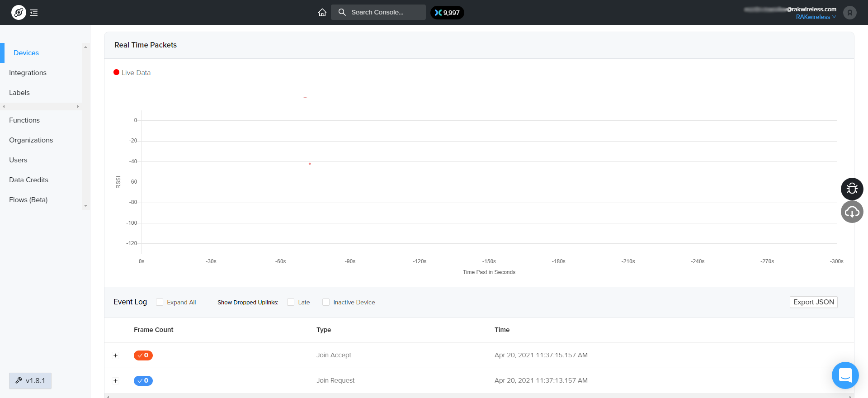Enable the Expand All checkbox
Viewport: 868px width, 398px height.
[x=160, y=302]
